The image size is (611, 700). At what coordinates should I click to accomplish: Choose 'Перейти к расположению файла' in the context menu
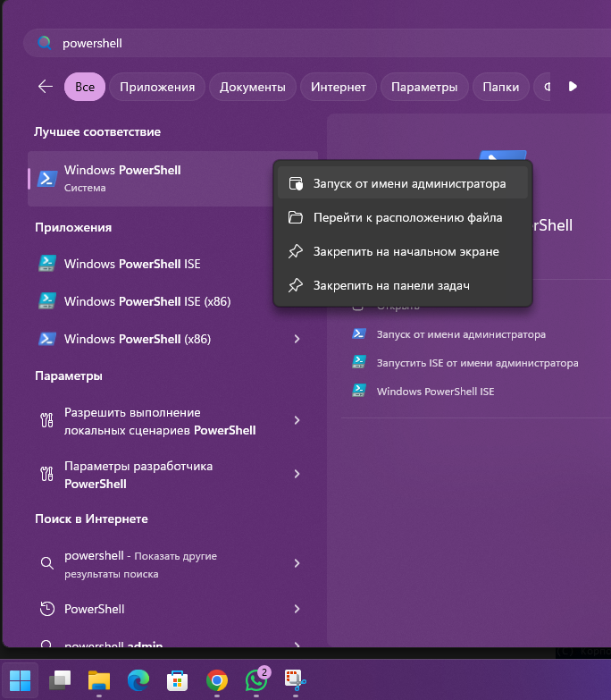coord(402,217)
